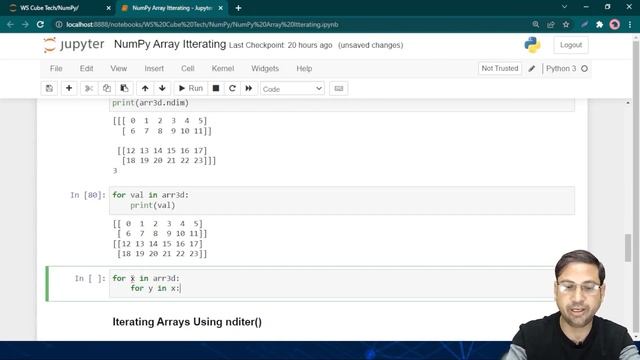The image size is (640, 360).
Task: Move selected cell up arrow
Action: click(145, 89)
